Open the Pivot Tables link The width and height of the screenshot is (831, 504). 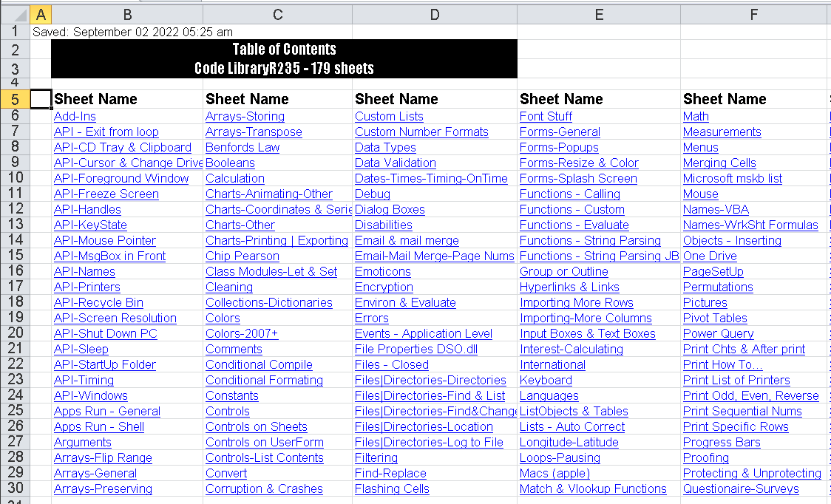tap(715, 318)
